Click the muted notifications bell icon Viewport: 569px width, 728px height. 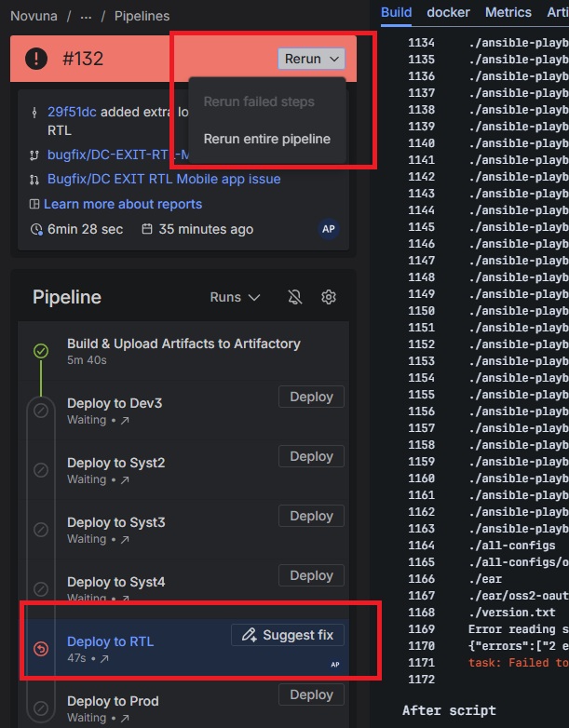295,297
